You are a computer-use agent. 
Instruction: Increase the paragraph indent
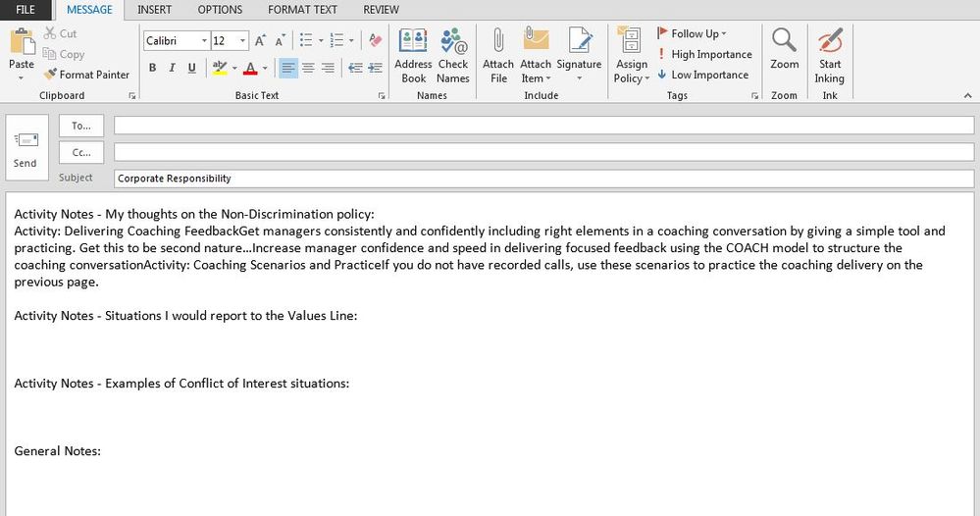click(x=375, y=68)
